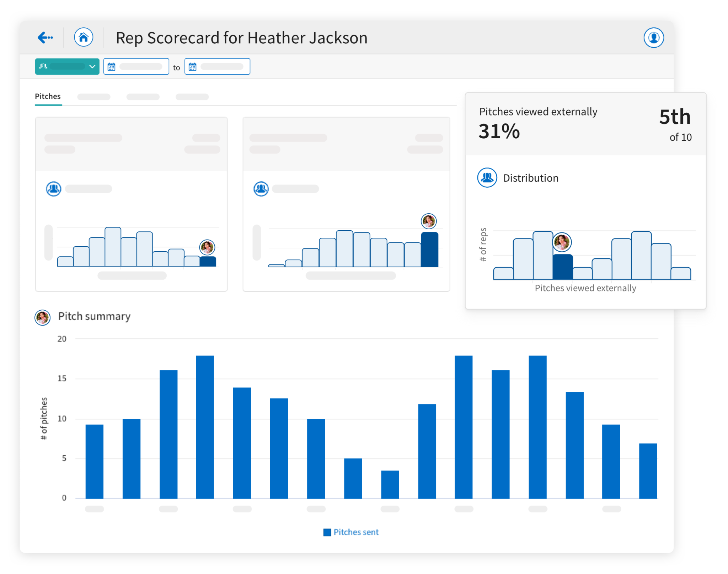Toggle the Pitches sent legend

click(x=351, y=532)
